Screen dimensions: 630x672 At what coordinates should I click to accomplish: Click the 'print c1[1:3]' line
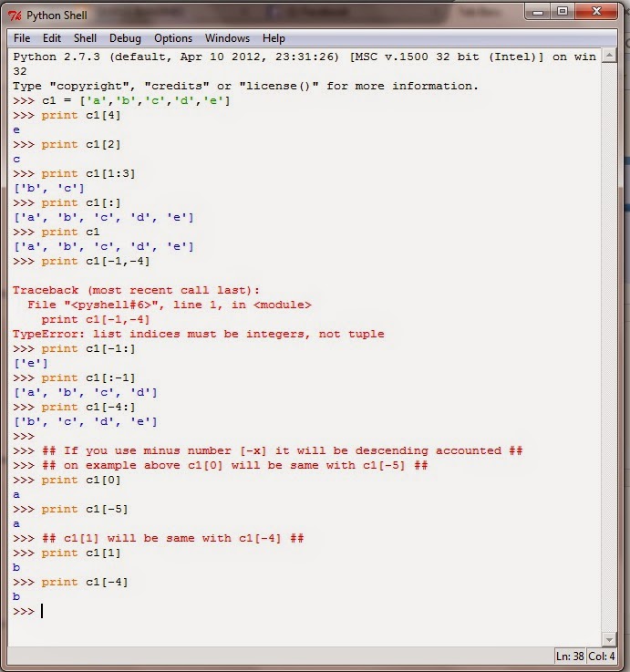[88, 173]
